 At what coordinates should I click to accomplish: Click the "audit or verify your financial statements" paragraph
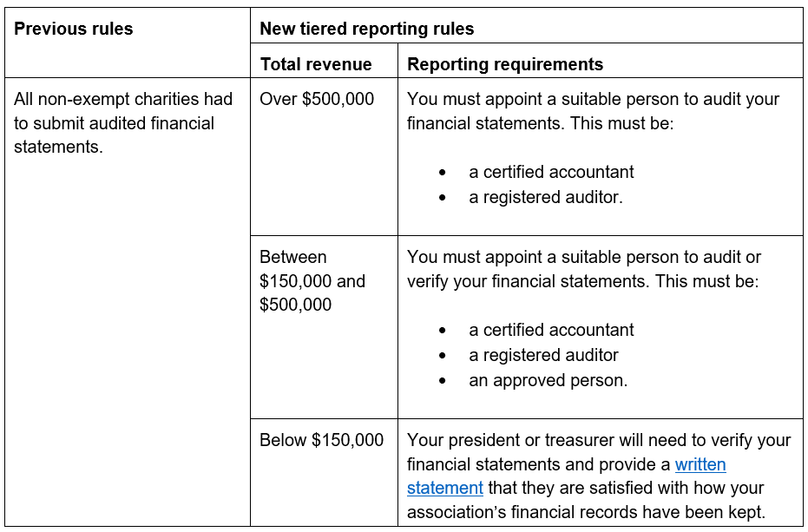coord(583,269)
